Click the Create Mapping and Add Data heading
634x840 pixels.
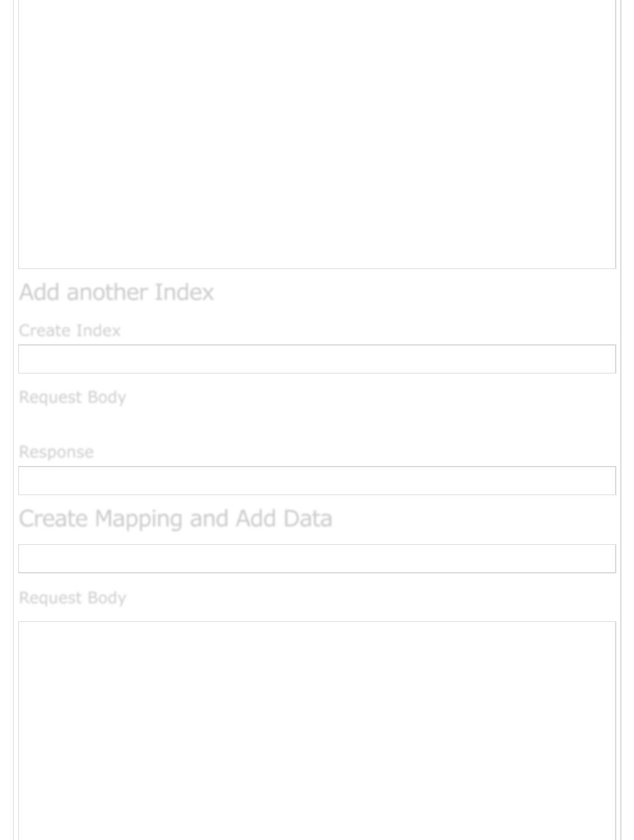(x=175, y=519)
